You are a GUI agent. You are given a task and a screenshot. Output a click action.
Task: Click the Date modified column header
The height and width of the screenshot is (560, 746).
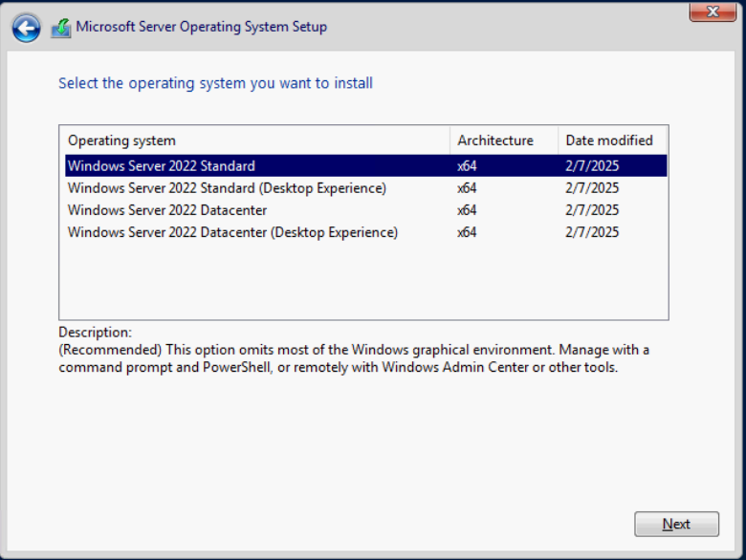pos(609,140)
